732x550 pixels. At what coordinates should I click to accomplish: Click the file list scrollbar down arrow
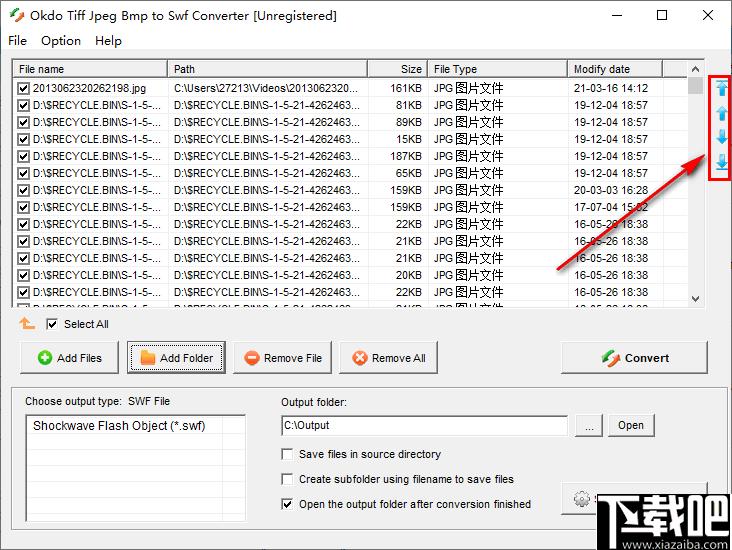pos(695,298)
